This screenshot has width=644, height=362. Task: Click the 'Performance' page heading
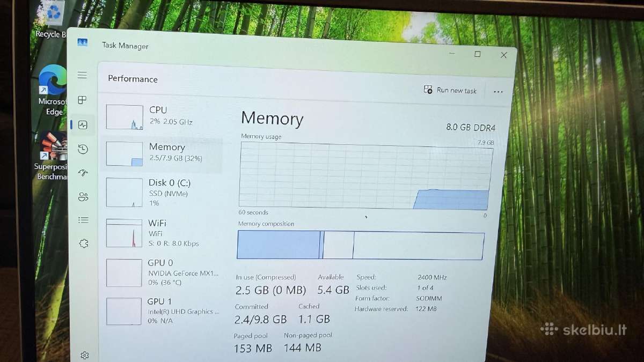[133, 79]
